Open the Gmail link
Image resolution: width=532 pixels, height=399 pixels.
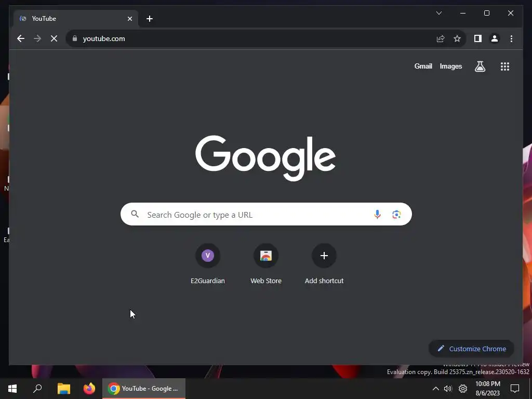(x=423, y=66)
